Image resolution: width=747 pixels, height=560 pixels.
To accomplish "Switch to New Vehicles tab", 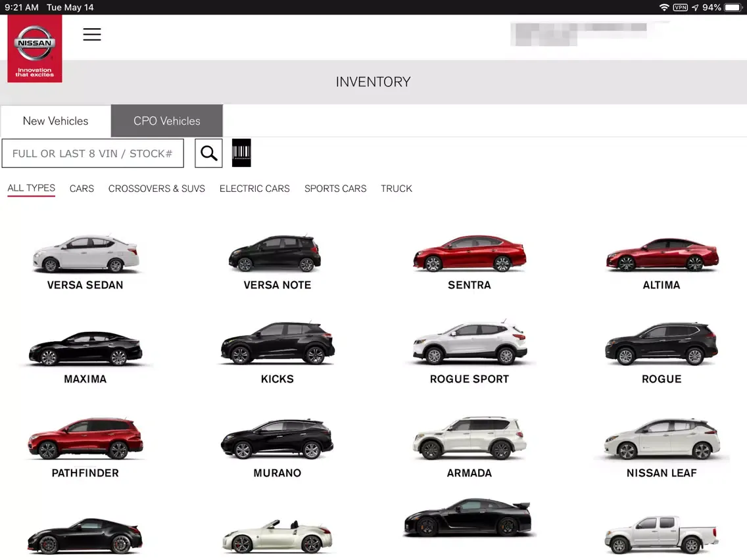I will coord(56,121).
